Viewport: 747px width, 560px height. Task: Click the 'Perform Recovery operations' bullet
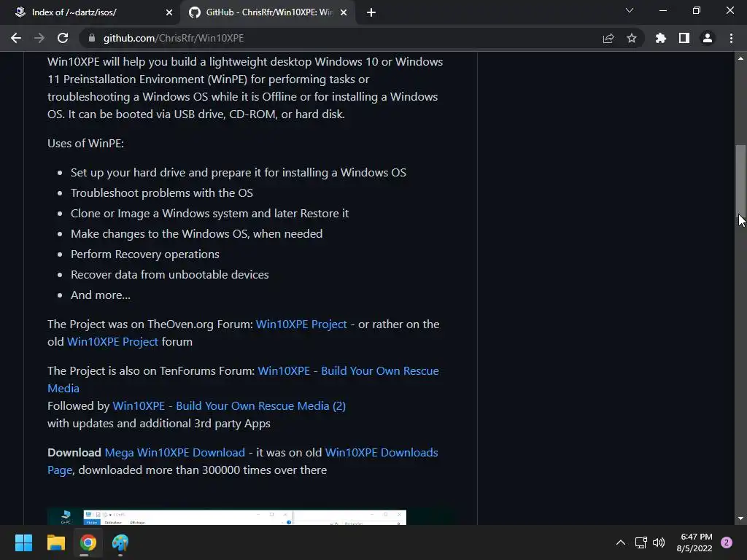coord(145,254)
